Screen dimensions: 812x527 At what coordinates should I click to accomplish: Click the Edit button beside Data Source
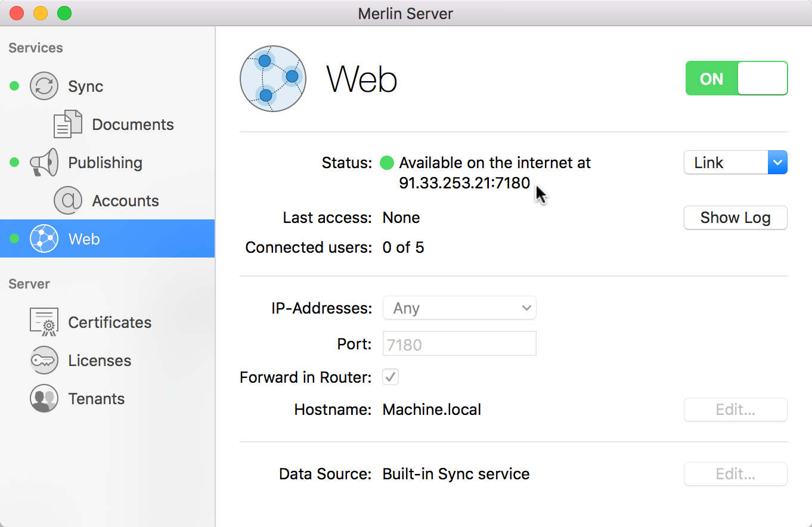coord(736,474)
